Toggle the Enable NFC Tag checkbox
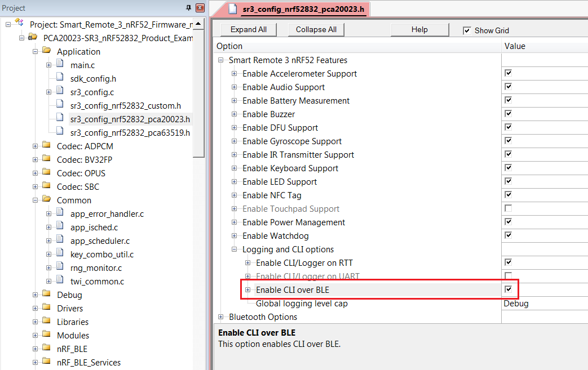This screenshot has width=588, height=370. pyautogui.click(x=508, y=195)
